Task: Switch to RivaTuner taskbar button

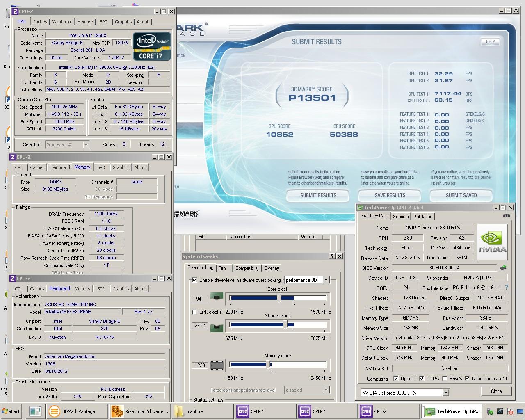Action: pos(140,411)
